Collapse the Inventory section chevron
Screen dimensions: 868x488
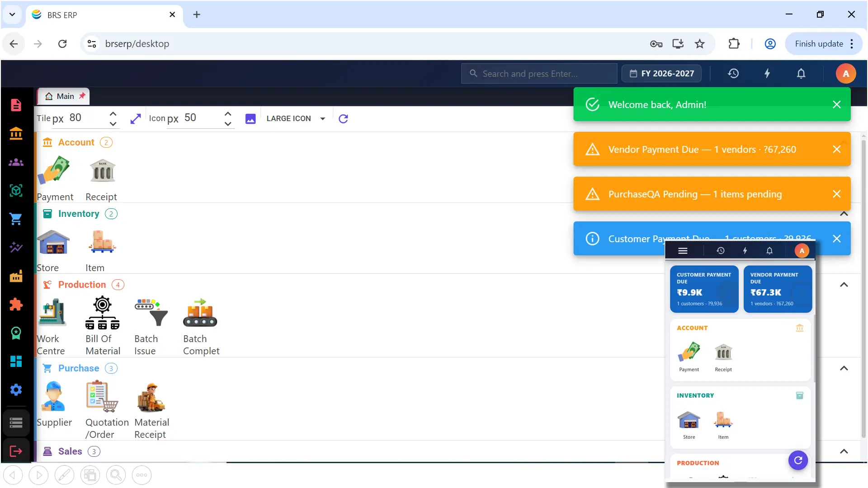coord(844,214)
